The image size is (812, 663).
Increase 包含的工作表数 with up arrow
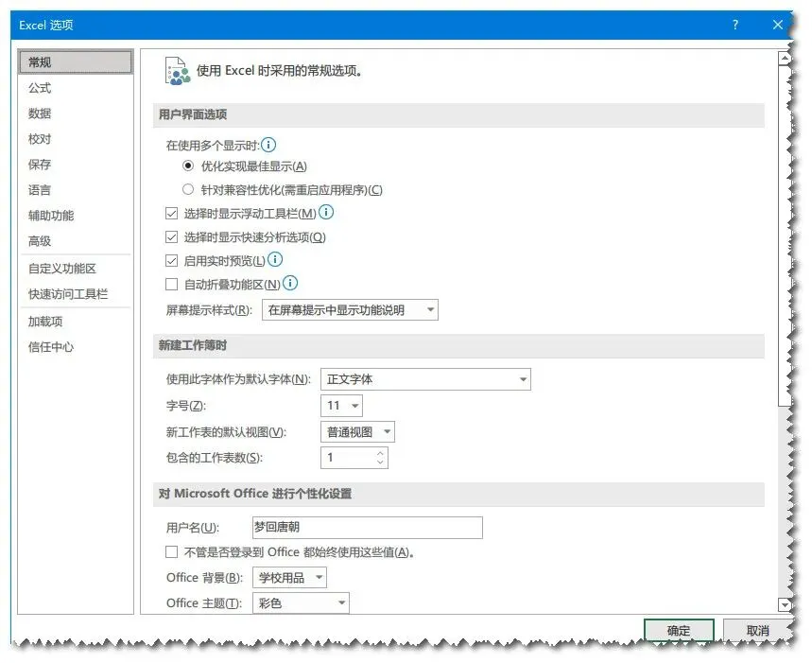(x=380, y=453)
